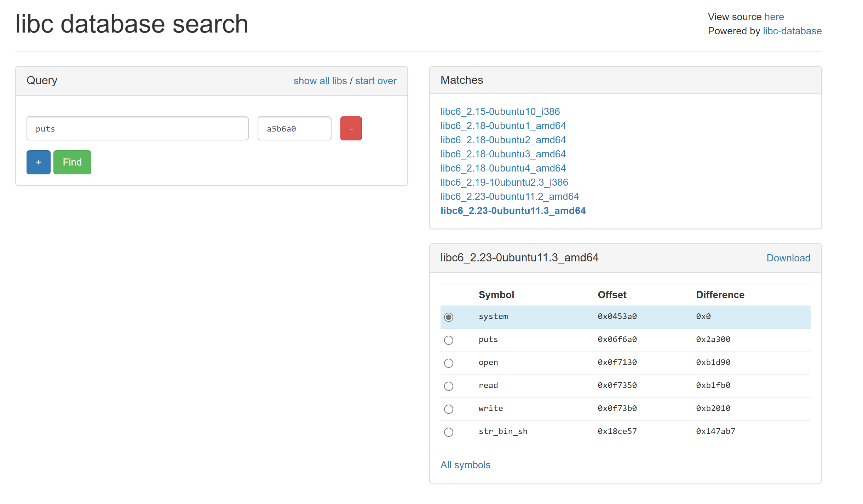Click the str_bin_sh symbol name
863x504 pixels.
coord(503,431)
